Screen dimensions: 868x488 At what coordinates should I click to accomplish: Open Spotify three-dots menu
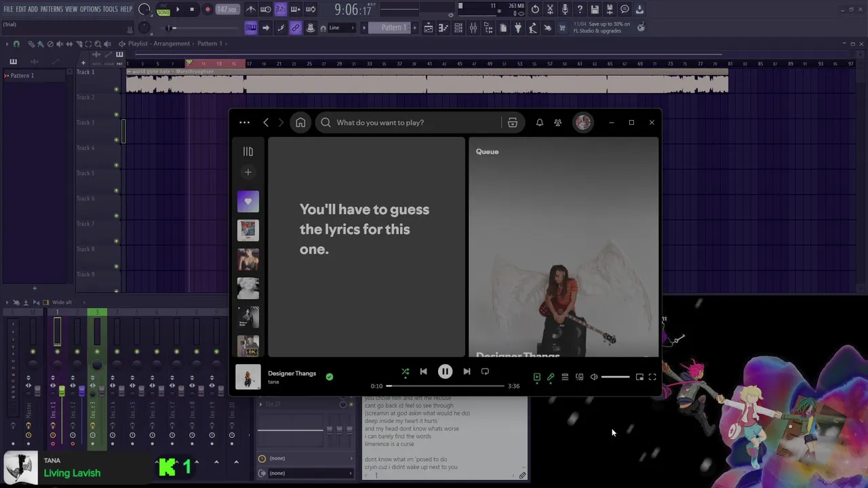click(245, 123)
